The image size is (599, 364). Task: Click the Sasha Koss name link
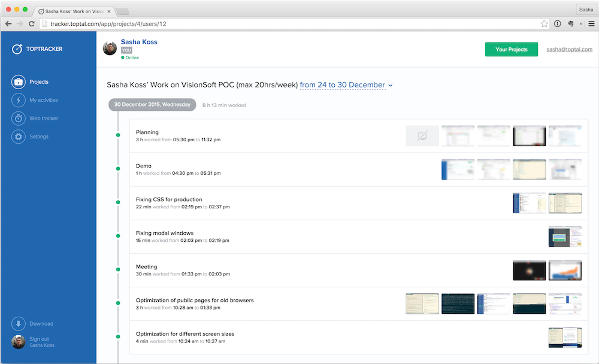click(x=139, y=42)
